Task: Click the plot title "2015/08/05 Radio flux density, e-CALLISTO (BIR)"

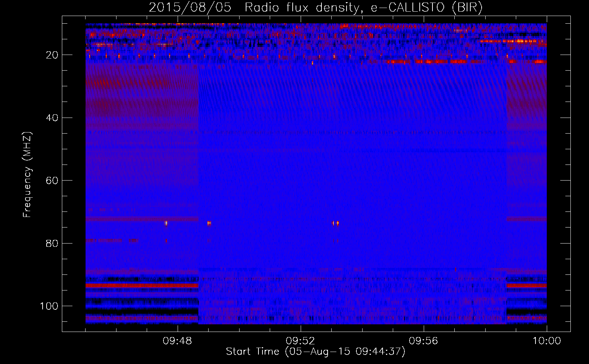Action: (x=316, y=8)
